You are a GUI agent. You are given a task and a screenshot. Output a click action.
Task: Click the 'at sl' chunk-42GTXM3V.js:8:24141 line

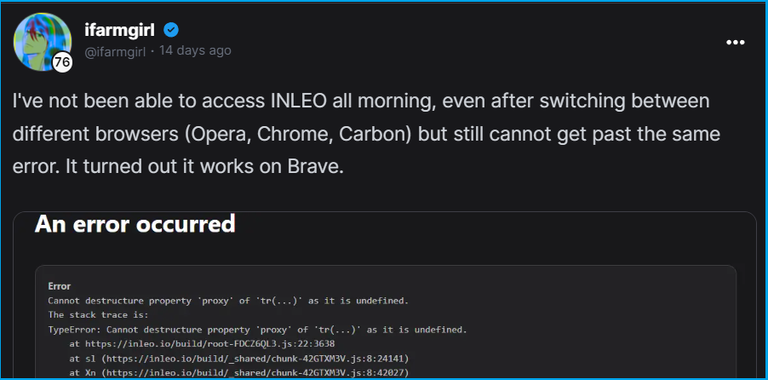pos(239,358)
